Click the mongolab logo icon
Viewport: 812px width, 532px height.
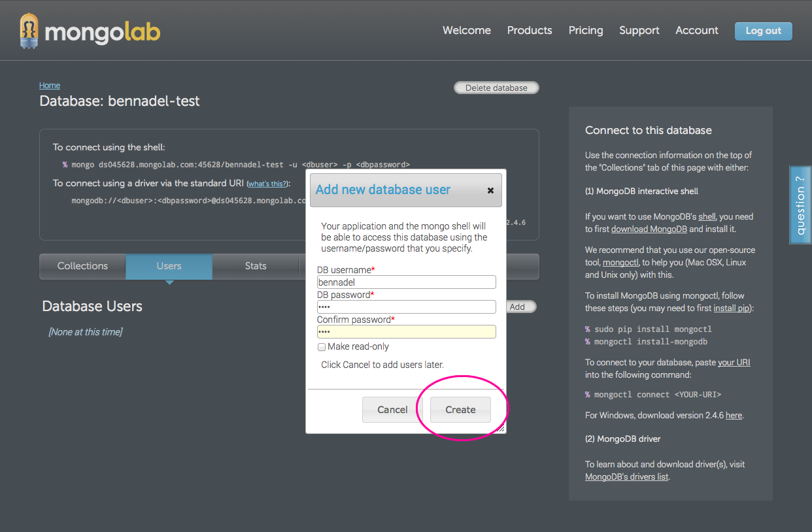pos(29,31)
